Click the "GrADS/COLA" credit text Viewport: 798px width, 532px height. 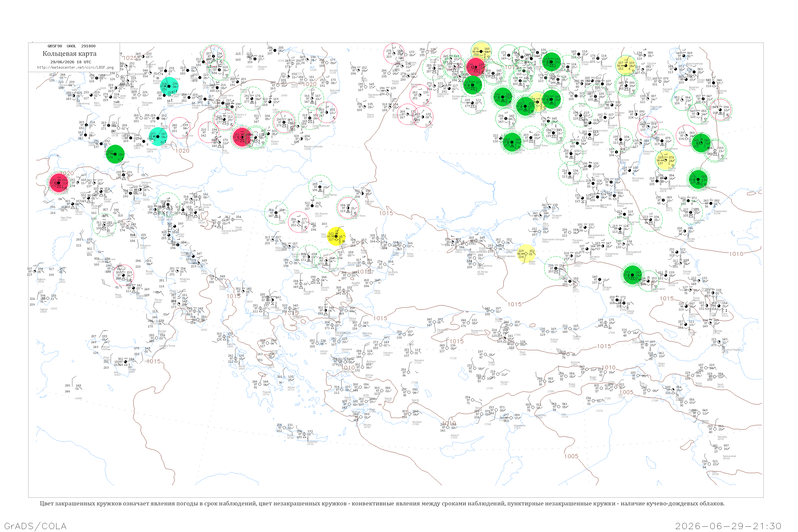click(35, 526)
